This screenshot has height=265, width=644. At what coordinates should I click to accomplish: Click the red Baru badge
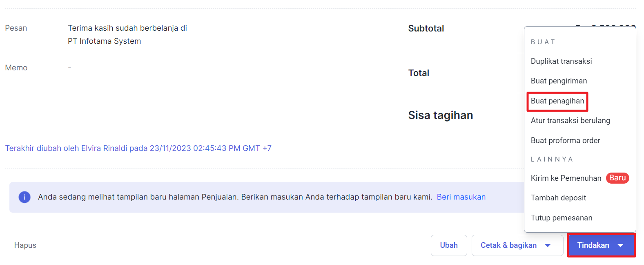pyautogui.click(x=617, y=178)
